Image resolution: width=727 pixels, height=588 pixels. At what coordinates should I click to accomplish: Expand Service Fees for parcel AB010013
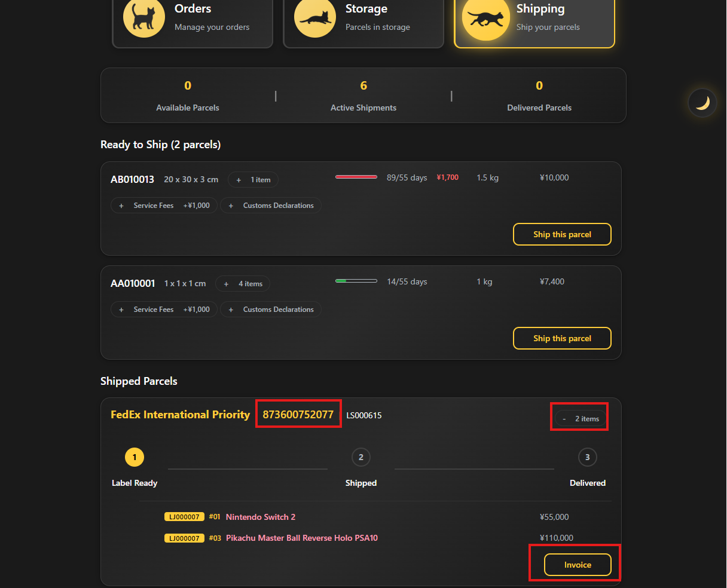(x=164, y=206)
